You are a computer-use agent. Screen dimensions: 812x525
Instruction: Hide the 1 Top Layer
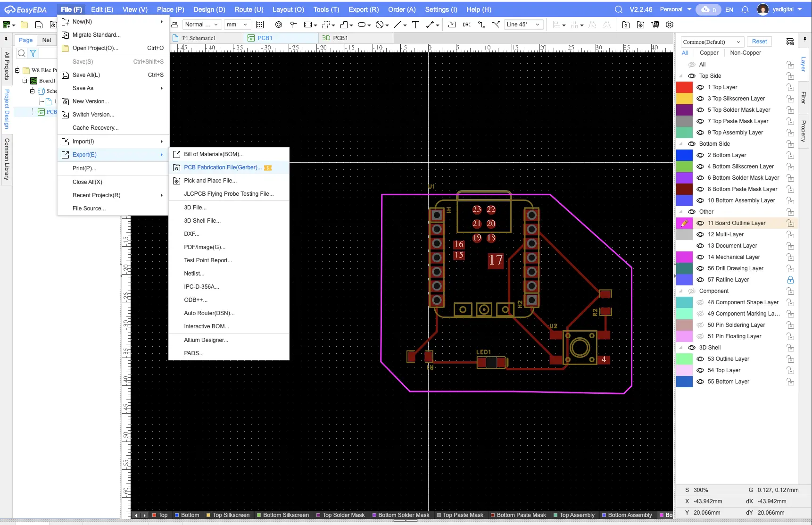[699, 87]
